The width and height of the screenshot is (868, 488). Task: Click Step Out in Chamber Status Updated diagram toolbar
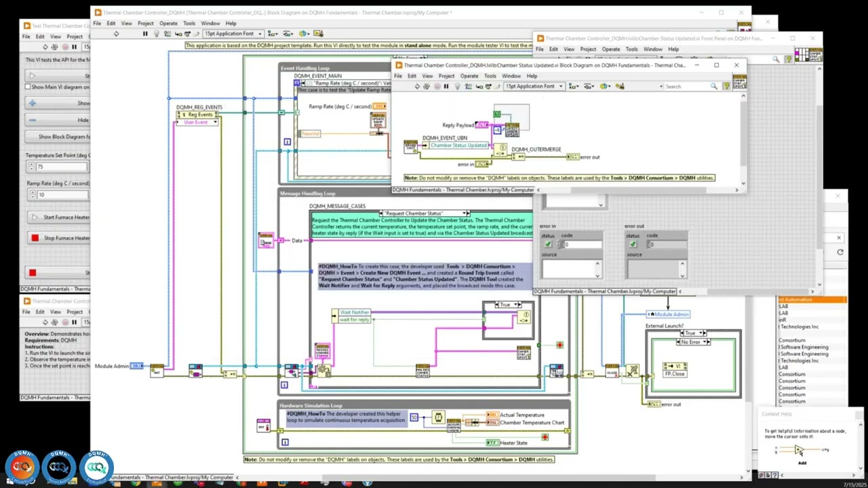[497, 86]
